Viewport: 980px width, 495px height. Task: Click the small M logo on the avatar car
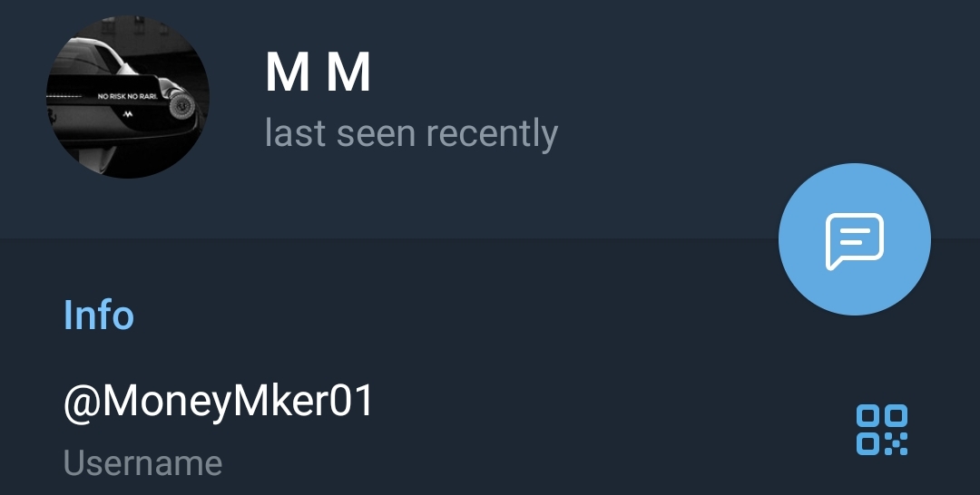128,114
